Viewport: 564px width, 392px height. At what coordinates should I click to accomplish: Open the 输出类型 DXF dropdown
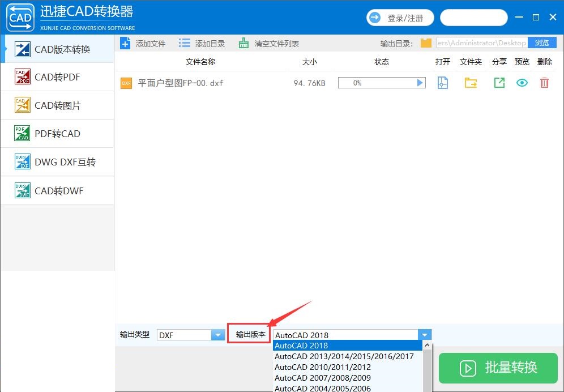[217, 334]
